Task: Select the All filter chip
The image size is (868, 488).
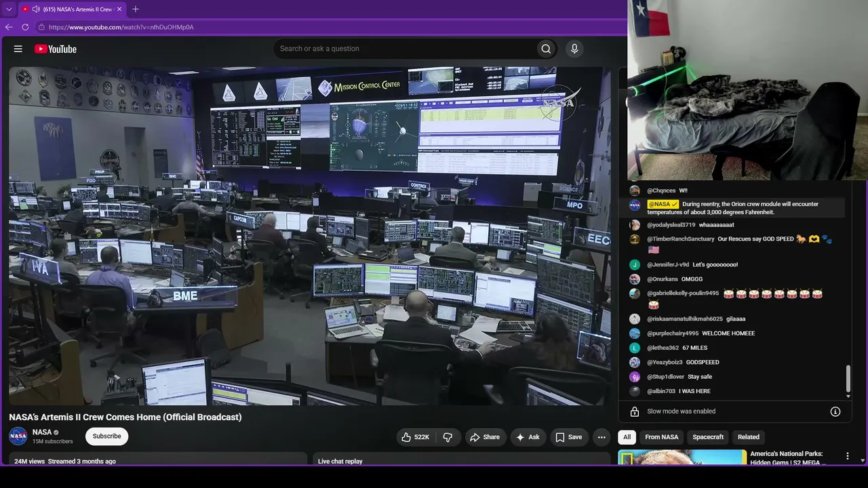Action: coord(627,437)
